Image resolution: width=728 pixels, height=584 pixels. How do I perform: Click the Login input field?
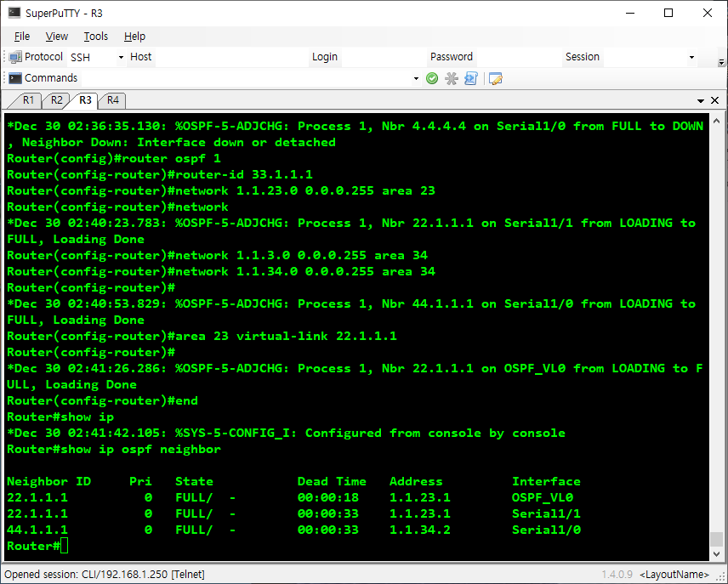[x=383, y=57]
